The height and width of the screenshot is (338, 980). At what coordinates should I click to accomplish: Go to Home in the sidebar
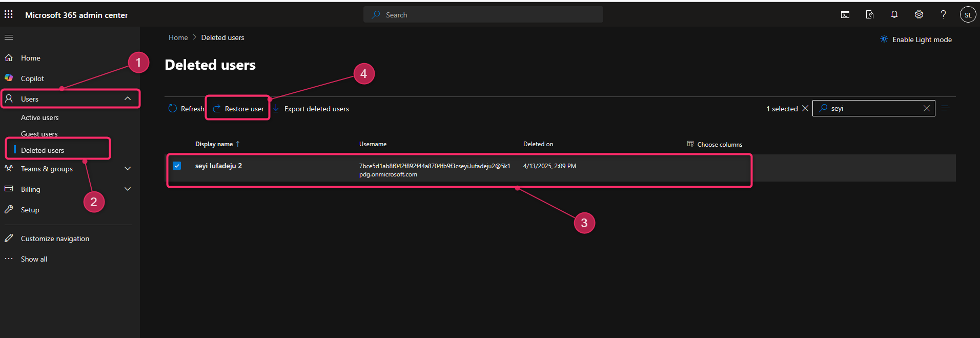(31, 58)
